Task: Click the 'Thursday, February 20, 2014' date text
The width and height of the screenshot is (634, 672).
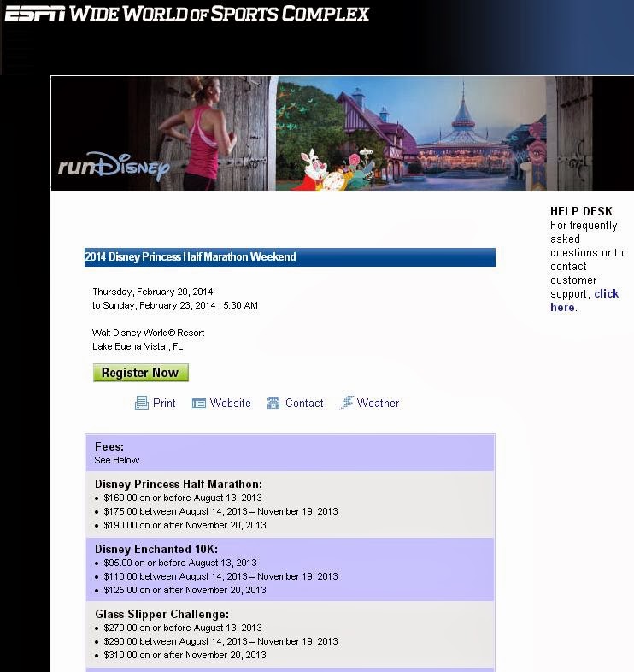Action: [152, 292]
